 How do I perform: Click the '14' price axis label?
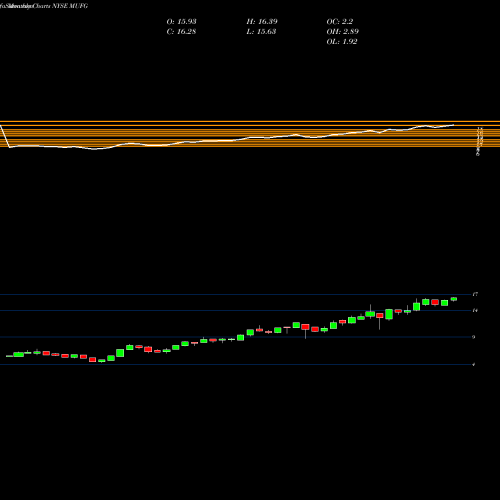[x=475, y=310]
